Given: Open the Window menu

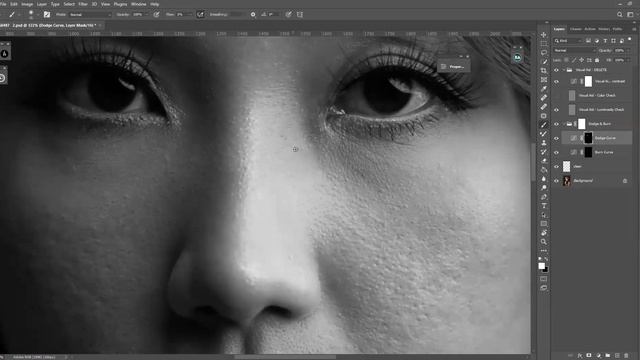Looking at the screenshot, I should (138, 4).
